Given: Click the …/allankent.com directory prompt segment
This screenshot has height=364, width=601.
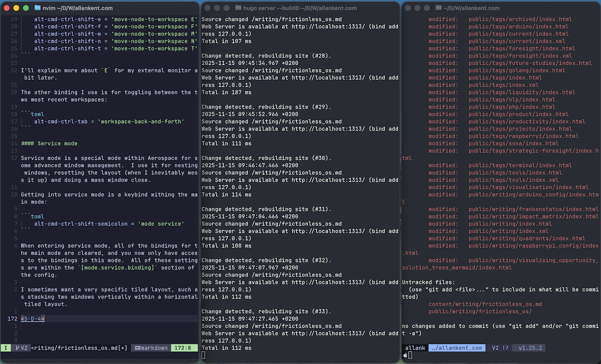Looking at the screenshot, I should (x=457, y=348).
